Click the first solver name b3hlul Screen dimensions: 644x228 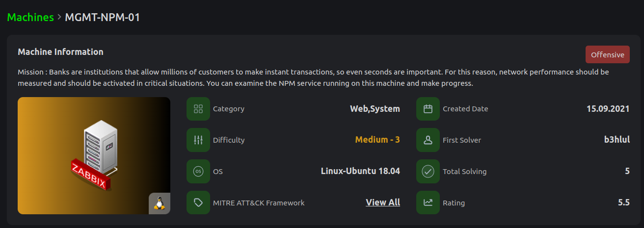click(x=617, y=140)
